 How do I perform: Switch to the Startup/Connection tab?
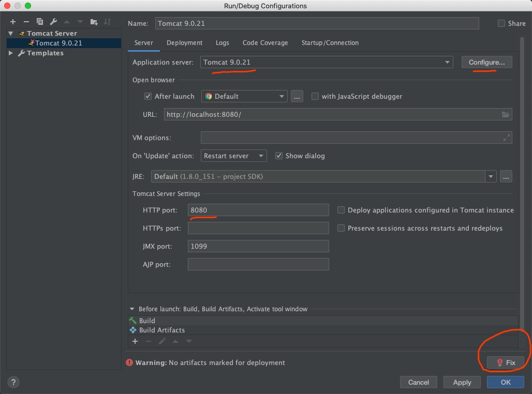click(x=330, y=43)
